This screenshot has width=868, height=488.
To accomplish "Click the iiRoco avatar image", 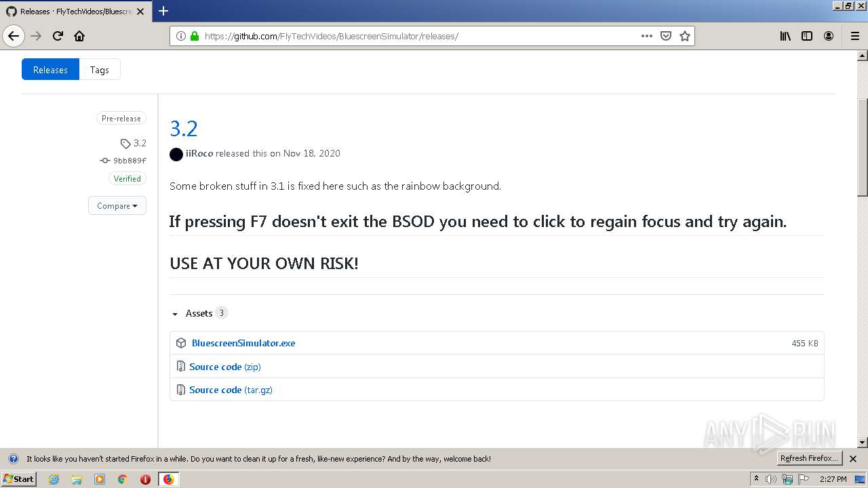I will pos(176,154).
